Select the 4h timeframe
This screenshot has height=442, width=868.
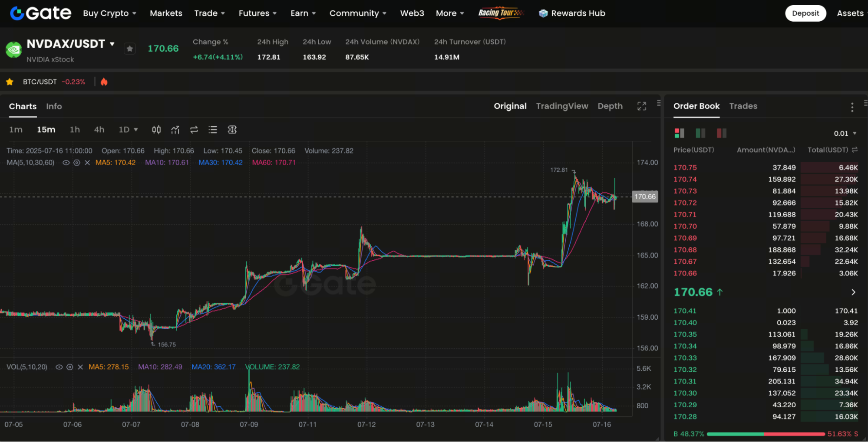click(x=99, y=130)
